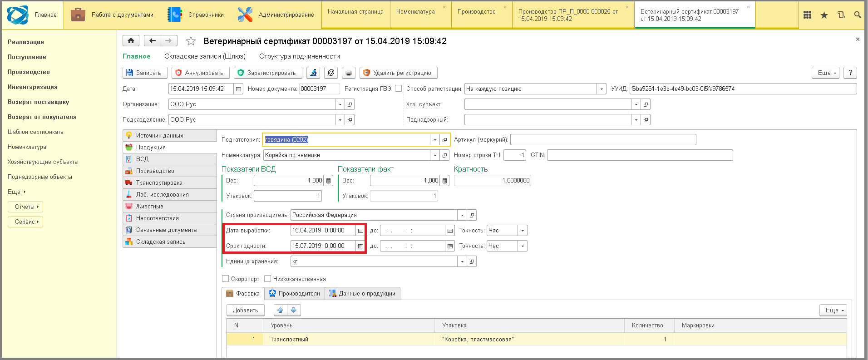The height and width of the screenshot is (360, 868).
Task: Open Данные о продукции tab
Action: 362,293
